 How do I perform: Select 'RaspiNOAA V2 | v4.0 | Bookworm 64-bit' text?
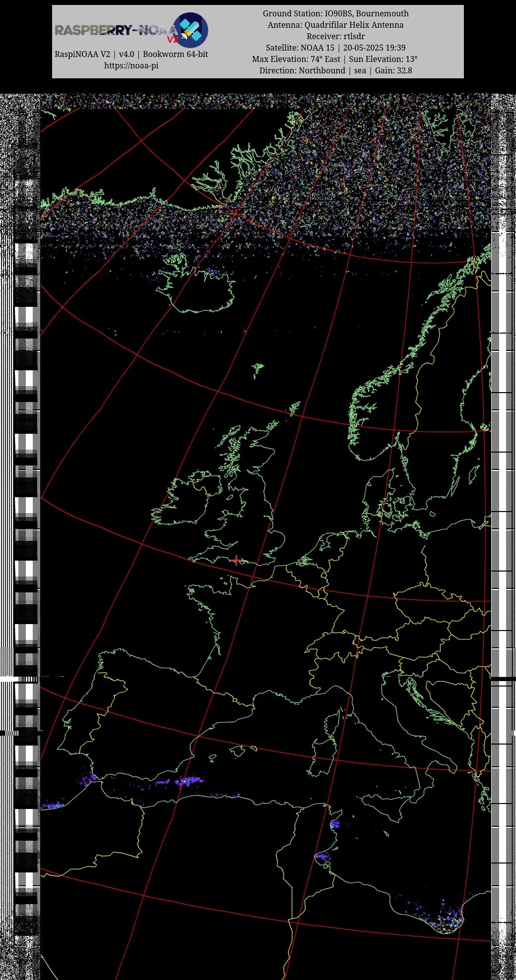pos(131,54)
